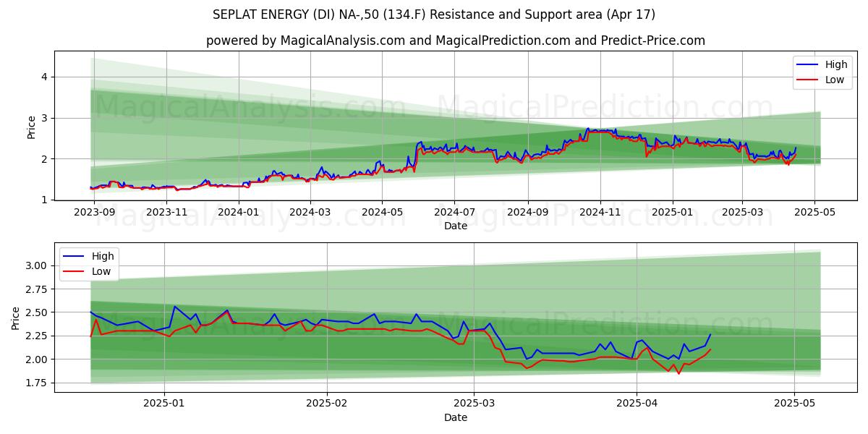
Task: Click the 2024-01 tick label
Action: click(x=239, y=212)
